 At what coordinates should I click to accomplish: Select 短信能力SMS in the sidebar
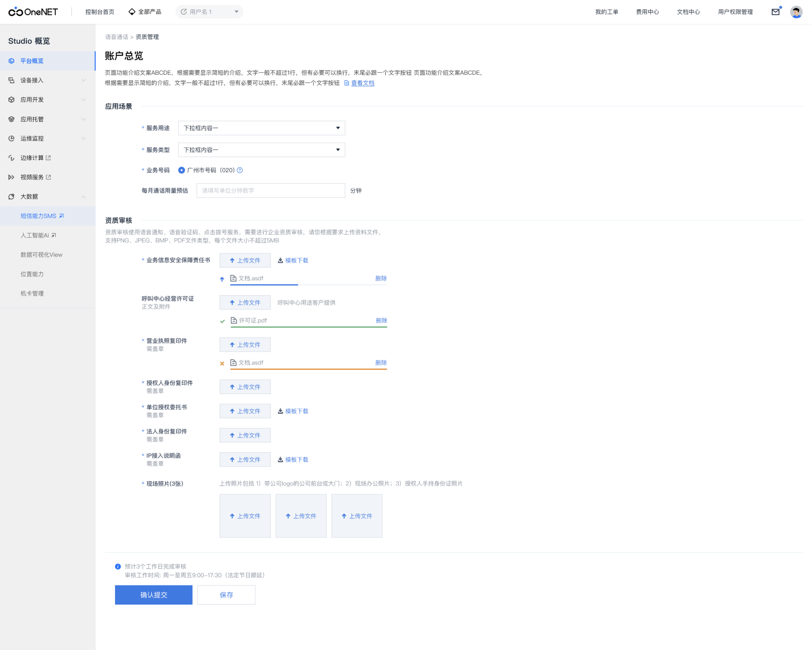click(x=38, y=216)
